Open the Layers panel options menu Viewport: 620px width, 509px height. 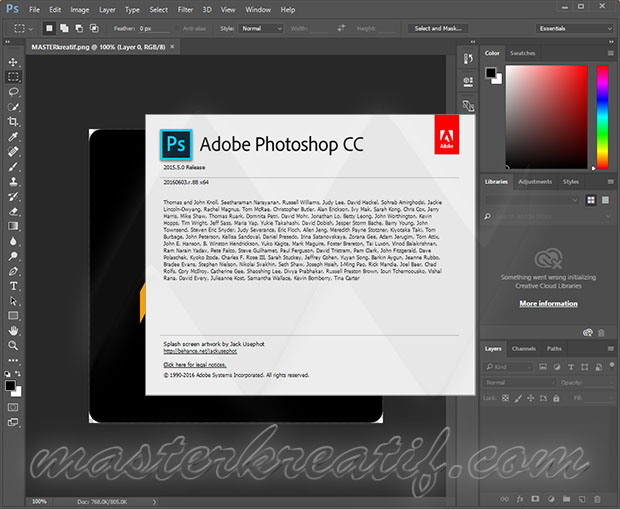tap(611, 348)
